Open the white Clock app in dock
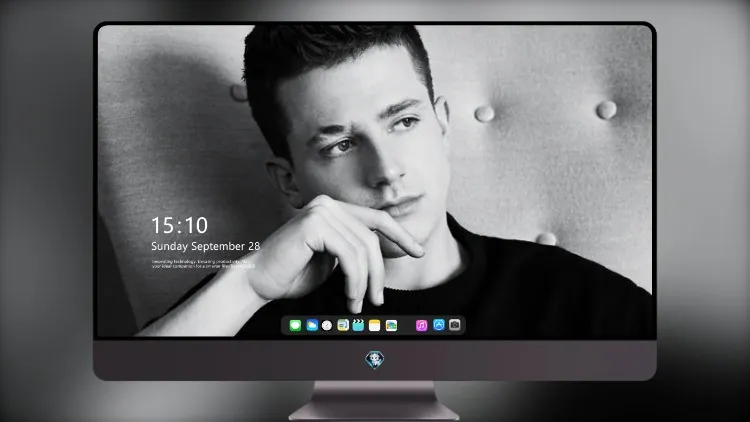750x422 pixels. [327, 325]
